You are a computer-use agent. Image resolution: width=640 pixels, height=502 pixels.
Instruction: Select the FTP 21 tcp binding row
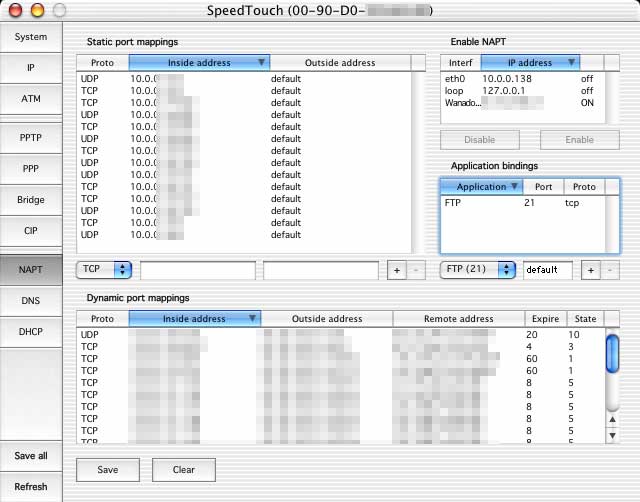point(522,203)
